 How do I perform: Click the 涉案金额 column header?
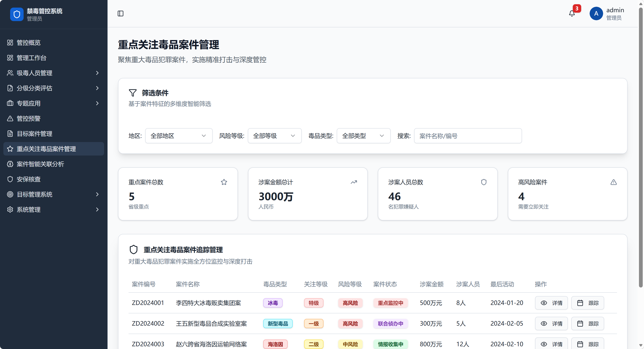tap(432, 284)
